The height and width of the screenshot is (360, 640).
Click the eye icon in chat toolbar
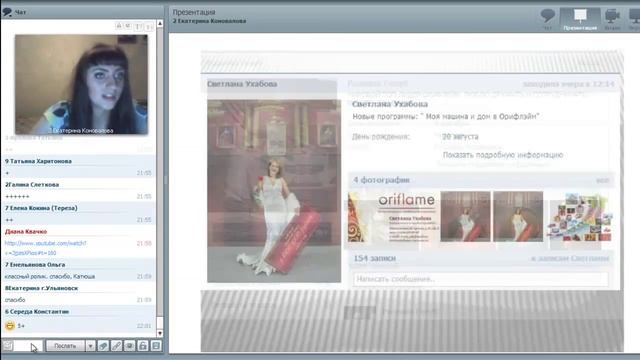pyautogui.click(x=129, y=346)
